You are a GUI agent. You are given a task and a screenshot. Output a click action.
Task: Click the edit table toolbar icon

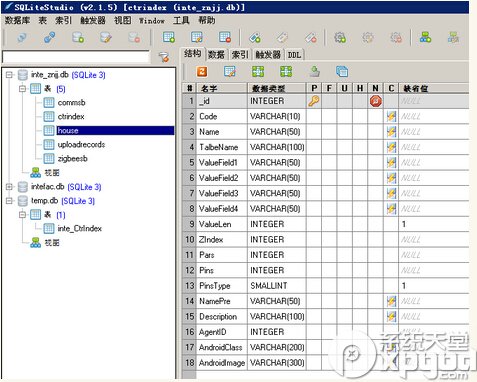[x=197, y=37]
